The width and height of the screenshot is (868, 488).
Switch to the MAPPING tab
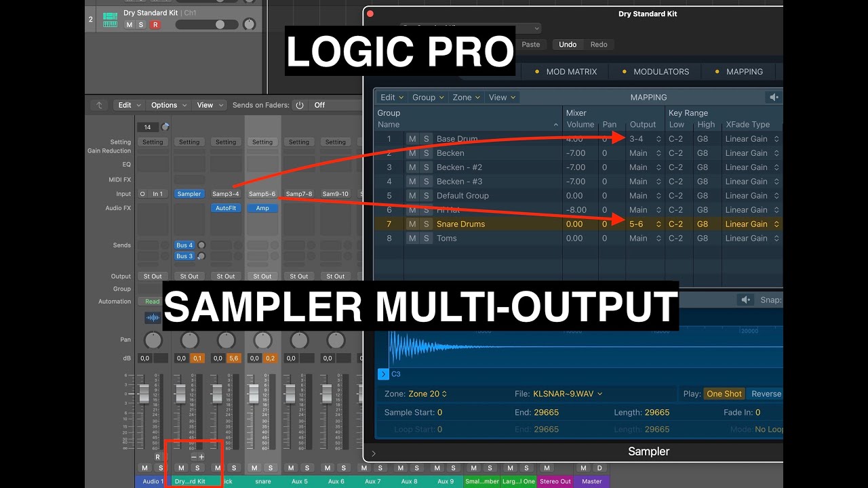[x=738, y=72]
